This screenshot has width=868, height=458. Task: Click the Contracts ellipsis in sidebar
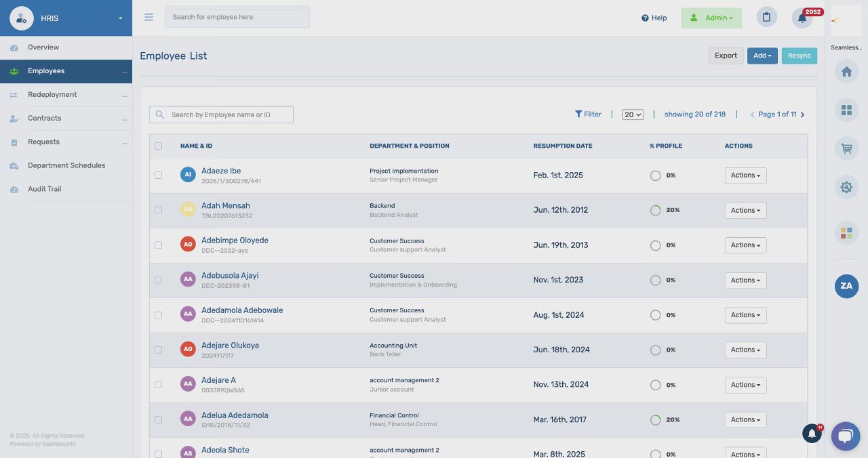pos(125,119)
